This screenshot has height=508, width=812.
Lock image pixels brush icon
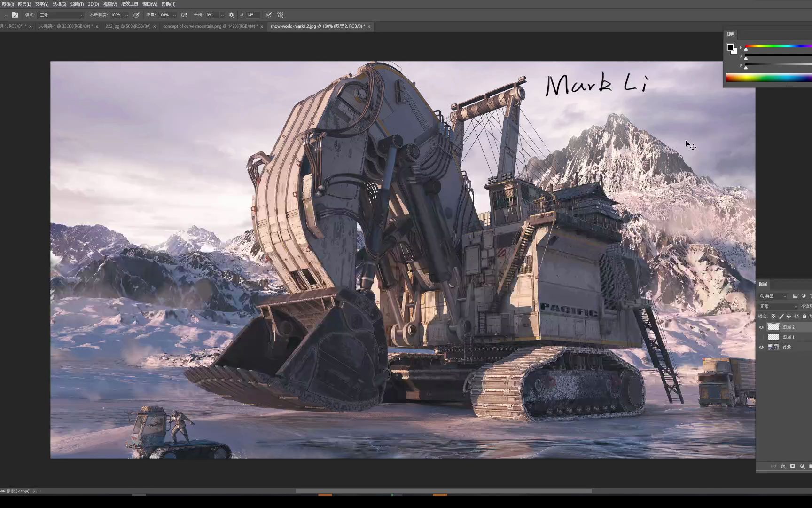[781, 317]
